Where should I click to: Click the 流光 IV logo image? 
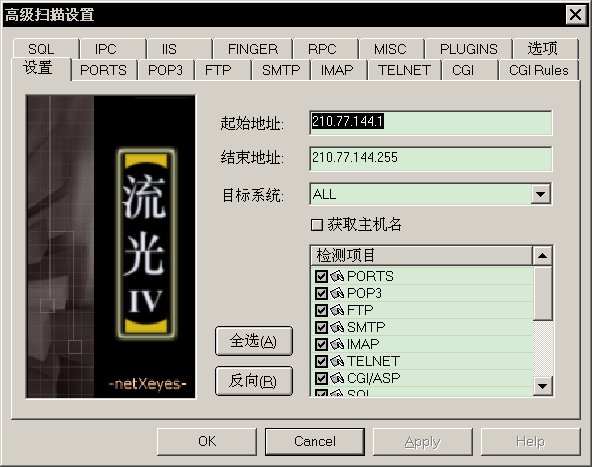(x=111, y=247)
